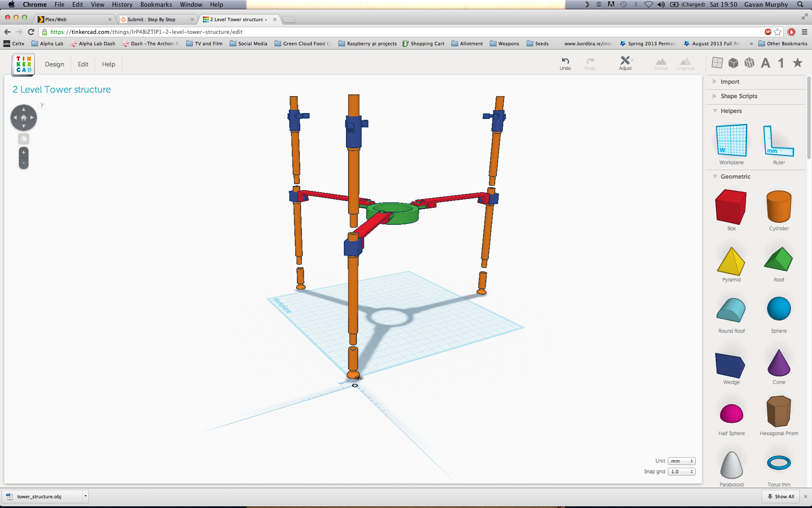Click the Ungroup shapes icon
This screenshot has height=508, width=812.
[686, 61]
